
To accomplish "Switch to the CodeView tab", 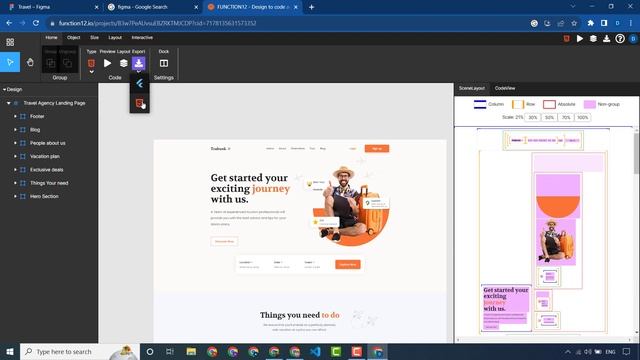I will (x=505, y=88).
